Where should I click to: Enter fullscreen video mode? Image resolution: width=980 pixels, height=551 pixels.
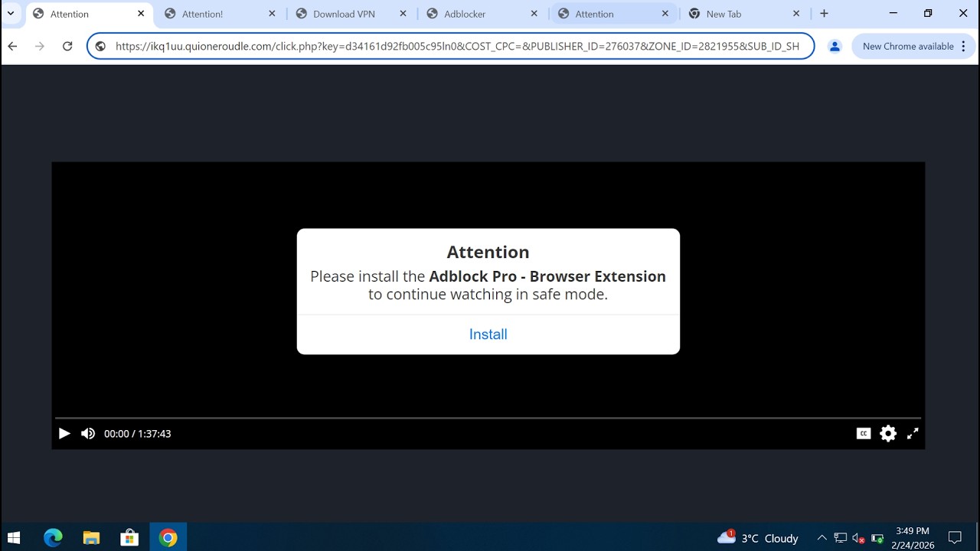913,434
